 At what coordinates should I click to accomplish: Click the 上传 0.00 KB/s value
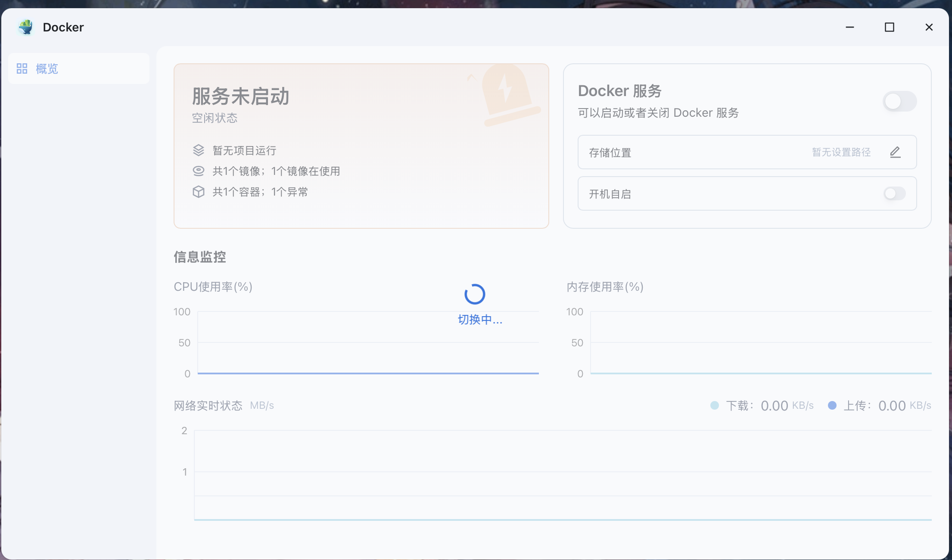(905, 406)
